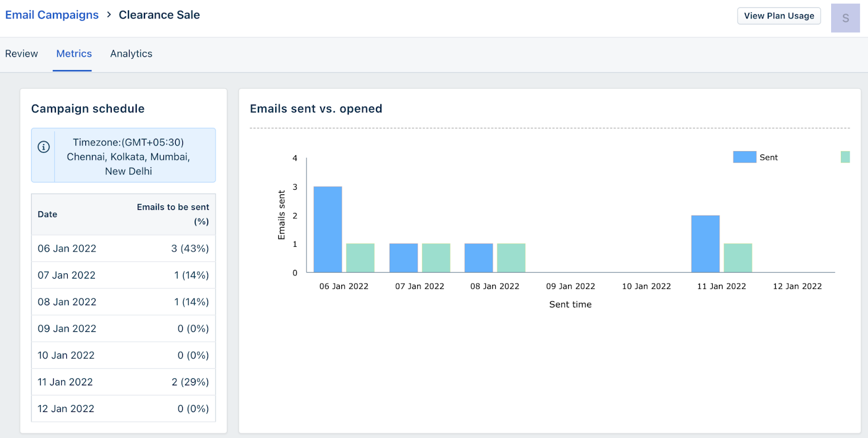Click the green opened bar for 08 Jan 2022
Viewport: 868px width, 438px height.
[511, 258]
